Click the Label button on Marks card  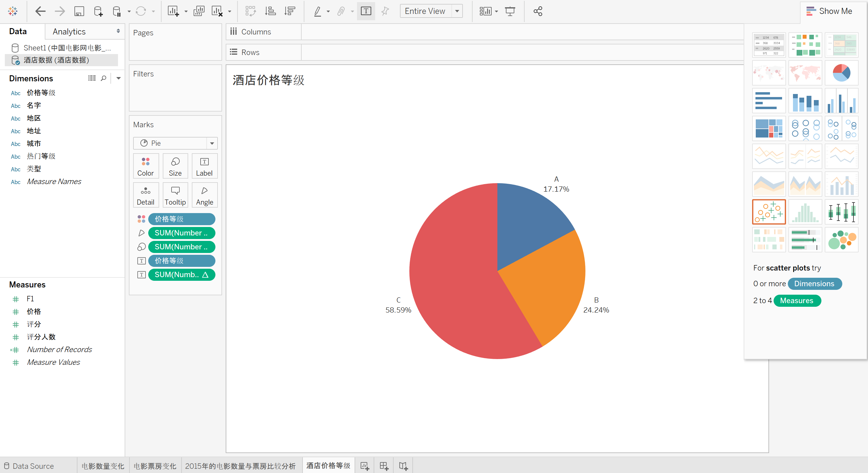click(x=204, y=166)
